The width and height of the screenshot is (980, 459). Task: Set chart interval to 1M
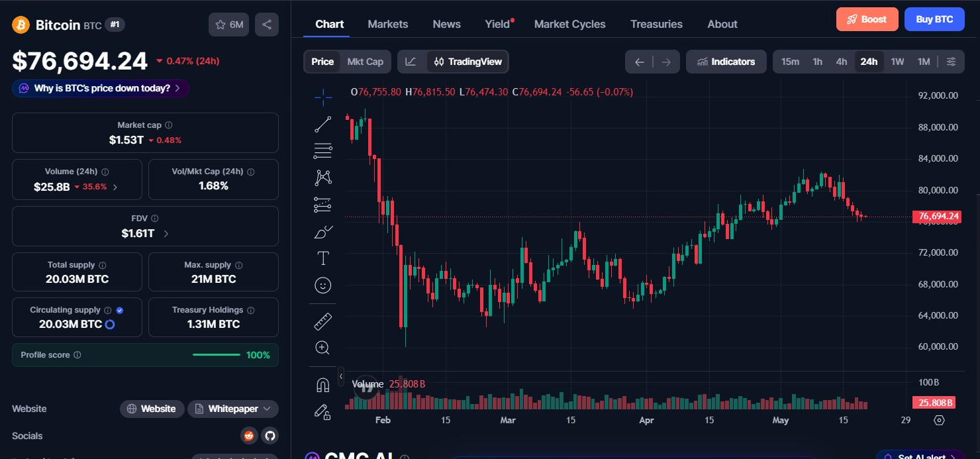(x=924, y=62)
